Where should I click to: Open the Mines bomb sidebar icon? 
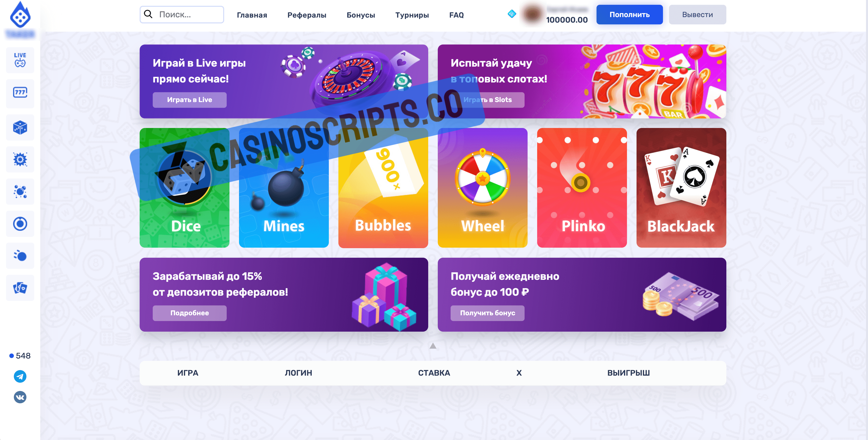click(20, 160)
